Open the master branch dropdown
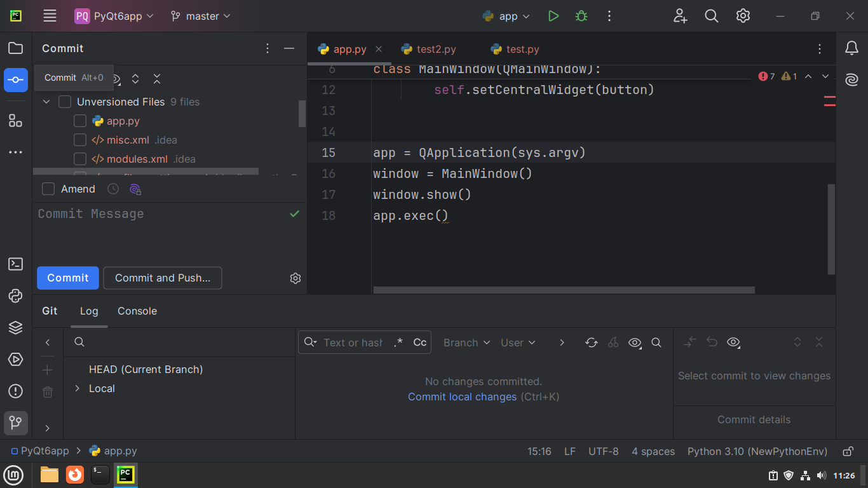 (x=201, y=17)
